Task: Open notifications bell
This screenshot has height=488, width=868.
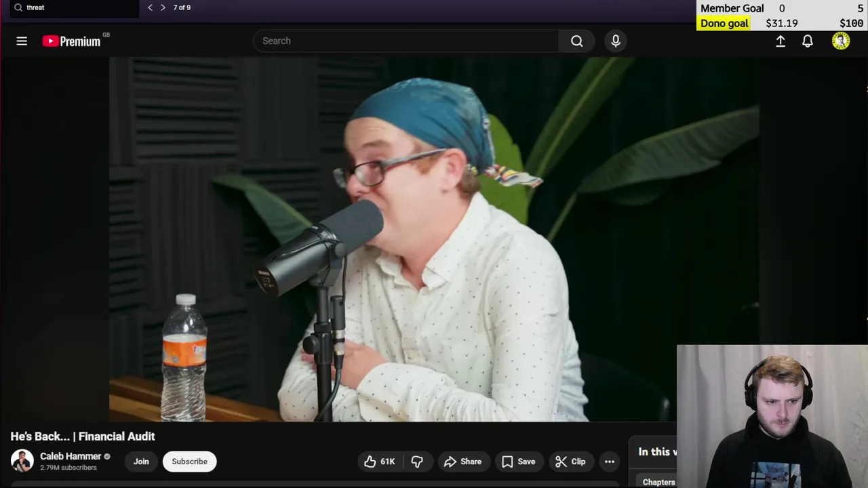Action: click(808, 41)
